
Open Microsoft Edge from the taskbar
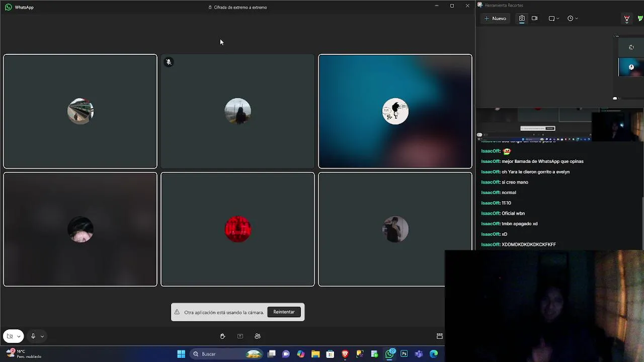[x=434, y=354]
